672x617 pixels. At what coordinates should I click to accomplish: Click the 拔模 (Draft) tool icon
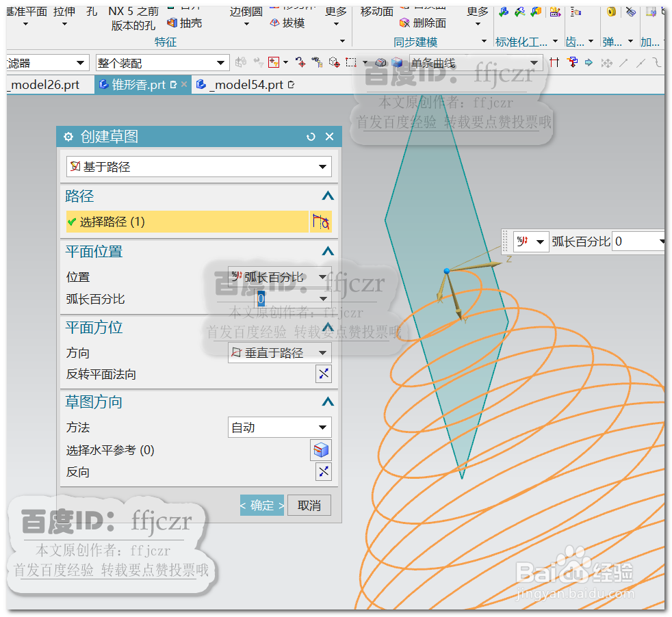pyautogui.click(x=274, y=23)
